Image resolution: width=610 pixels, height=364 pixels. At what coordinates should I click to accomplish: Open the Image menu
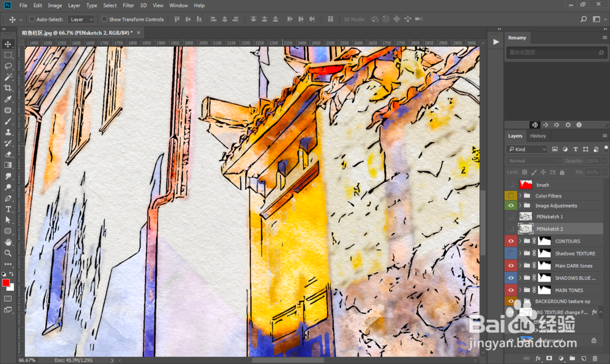[55, 5]
